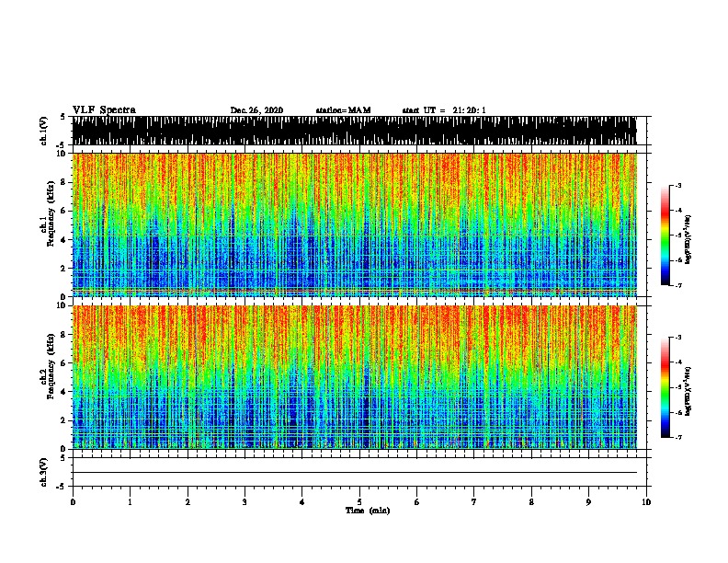This screenshot has width=728, height=563.
Task: Click the time axis tick label "3"
Action: (x=245, y=502)
